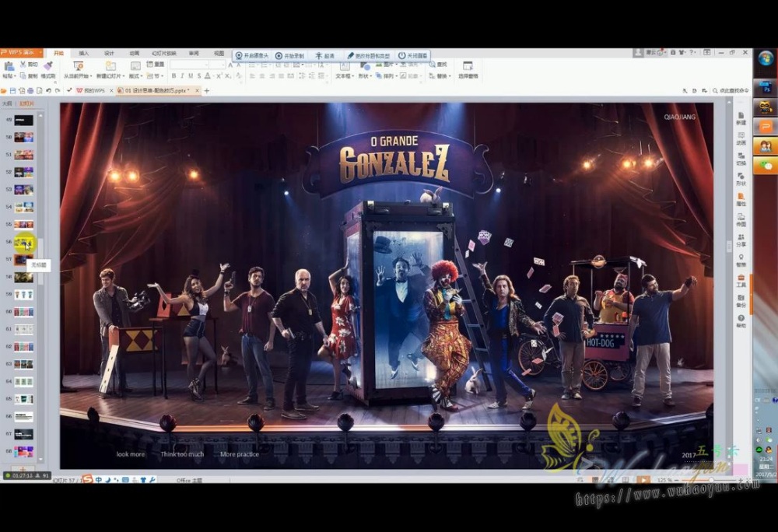This screenshot has height=532, width=778.
Task: Select the Format Painter brush icon
Action: click(x=48, y=65)
